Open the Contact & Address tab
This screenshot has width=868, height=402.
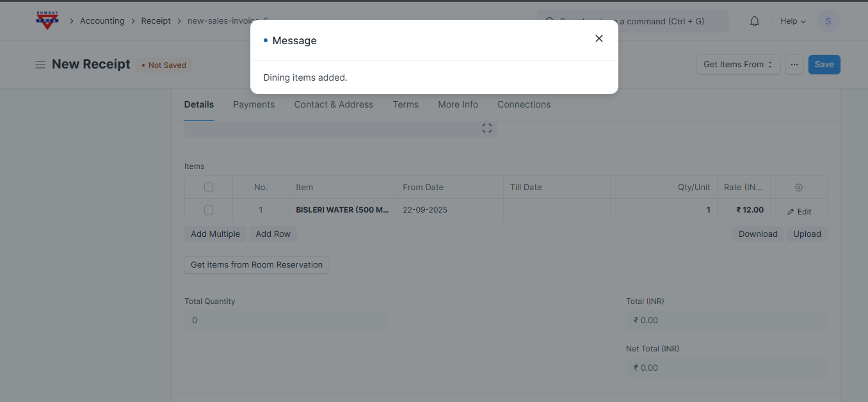334,104
